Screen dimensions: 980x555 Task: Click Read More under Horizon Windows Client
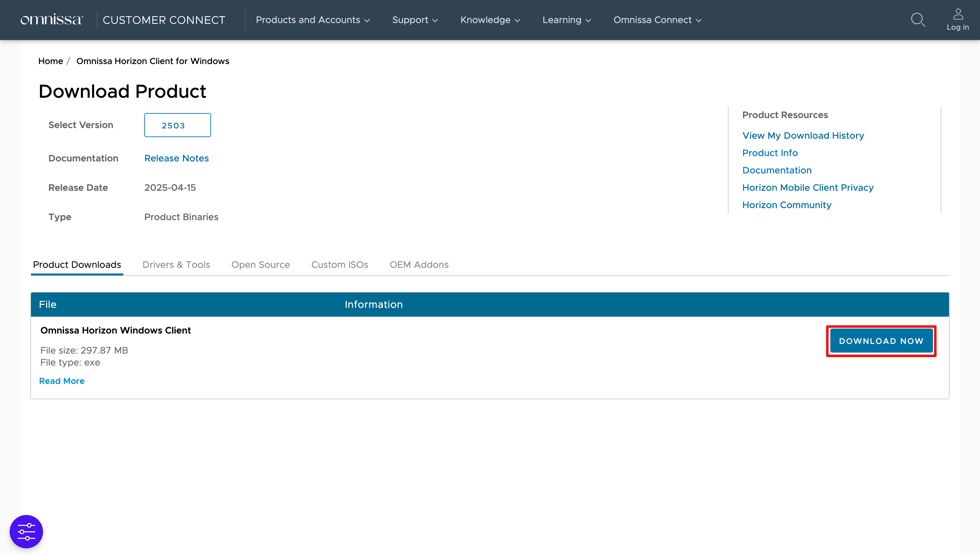pyautogui.click(x=62, y=381)
